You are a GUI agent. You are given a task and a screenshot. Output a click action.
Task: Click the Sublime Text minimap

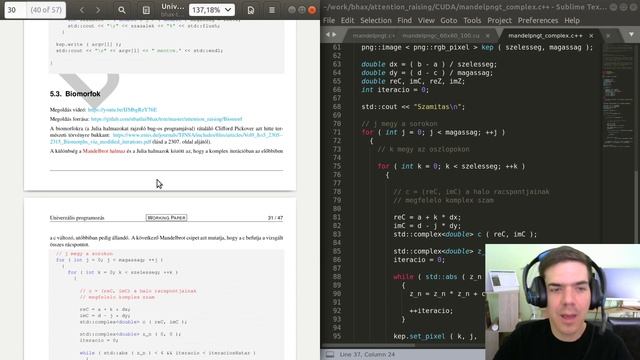click(617, 96)
